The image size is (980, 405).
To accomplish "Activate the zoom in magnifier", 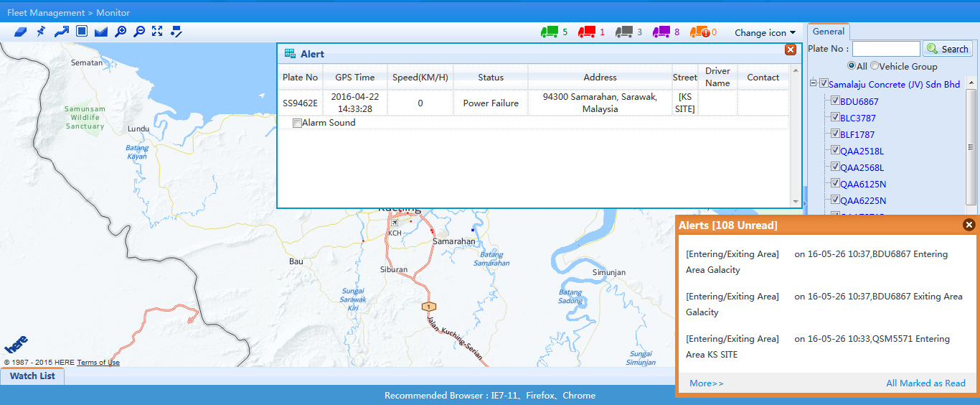I will [x=121, y=32].
